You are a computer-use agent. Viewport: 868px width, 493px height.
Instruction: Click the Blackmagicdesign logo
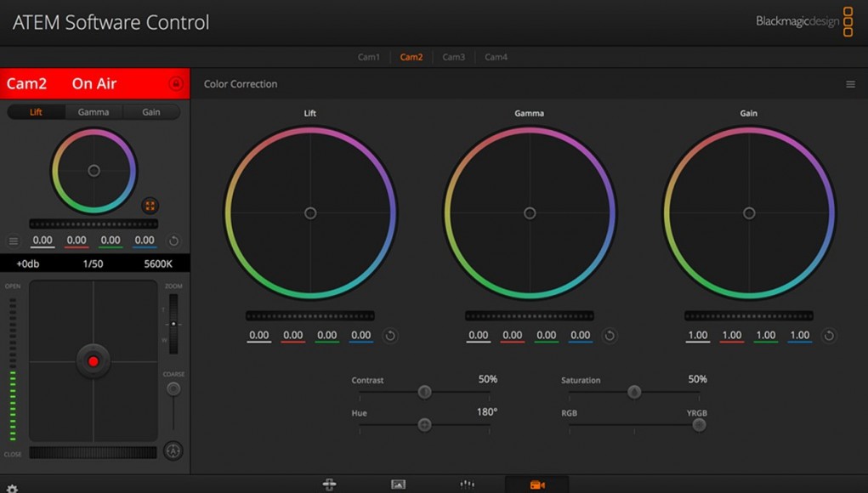click(803, 21)
